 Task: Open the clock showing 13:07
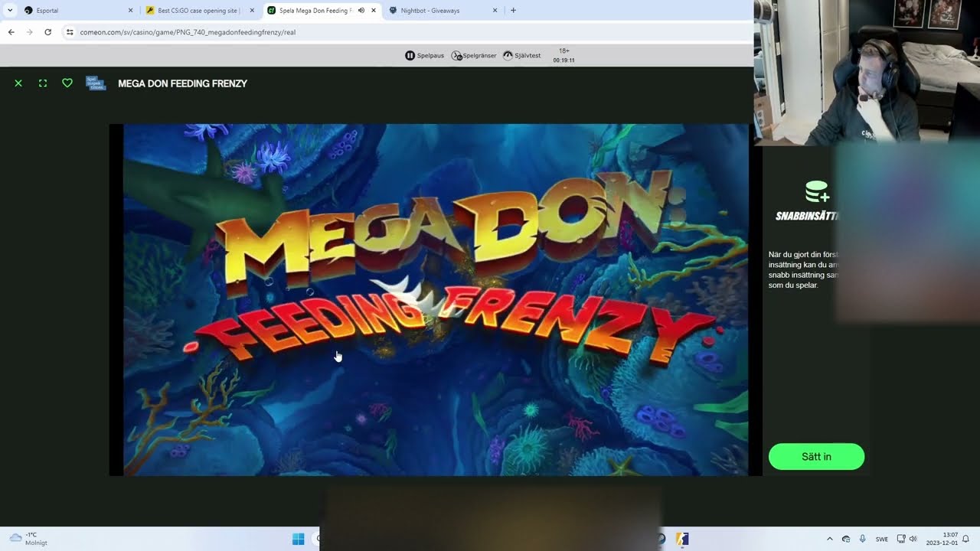coord(942,539)
